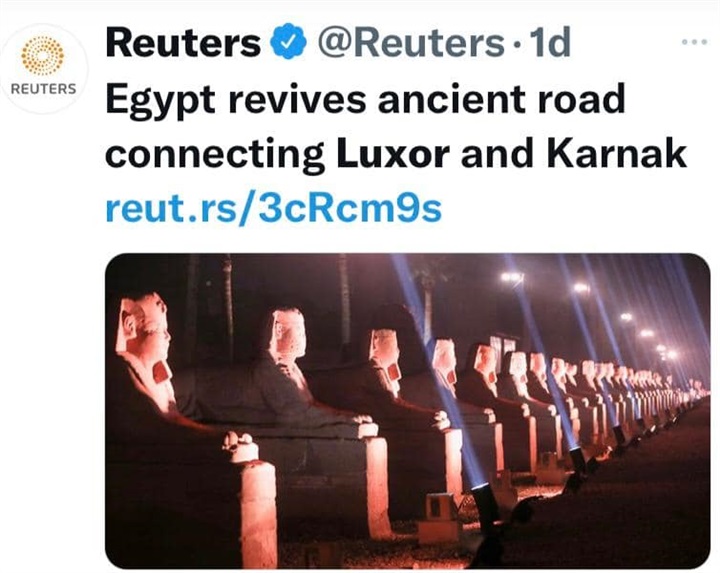Click the orange dotted circle Reuters emblem
The image size is (720, 573).
pyautogui.click(x=42, y=55)
